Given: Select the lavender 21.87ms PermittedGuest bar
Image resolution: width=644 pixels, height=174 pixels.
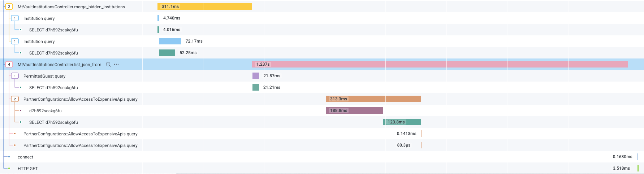Looking at the screenshot, I should coord(256,76).
